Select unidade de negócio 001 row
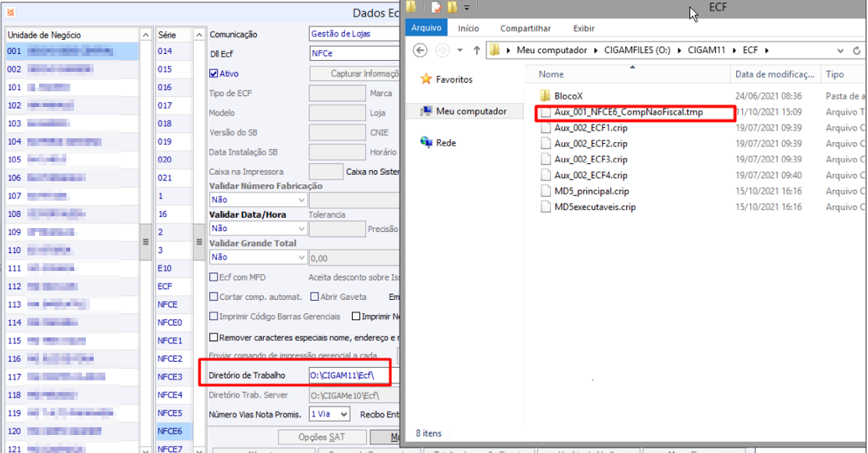The width and height of the screenshot is (868, 453). click(72, 52)
